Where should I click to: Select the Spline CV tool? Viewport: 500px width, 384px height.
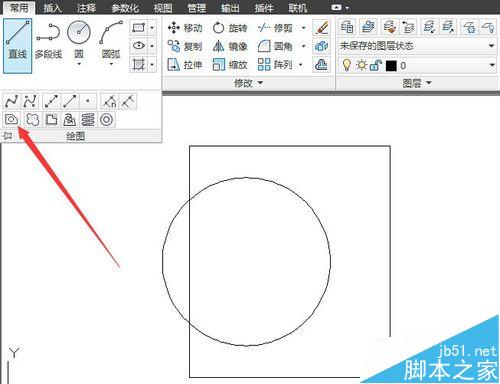click(30, 101)
